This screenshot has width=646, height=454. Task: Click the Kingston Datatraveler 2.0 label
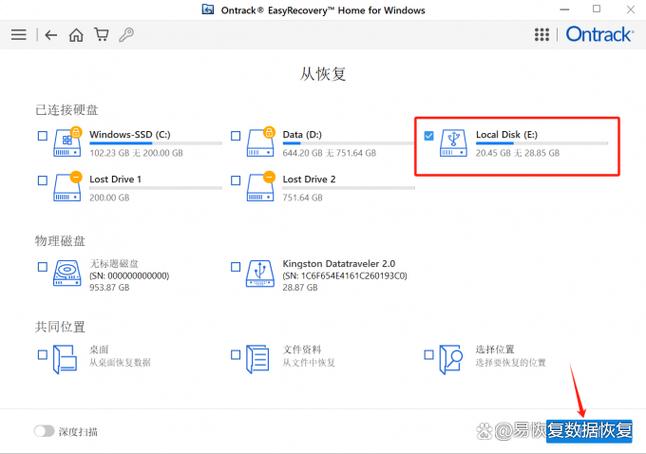(339, 264)
